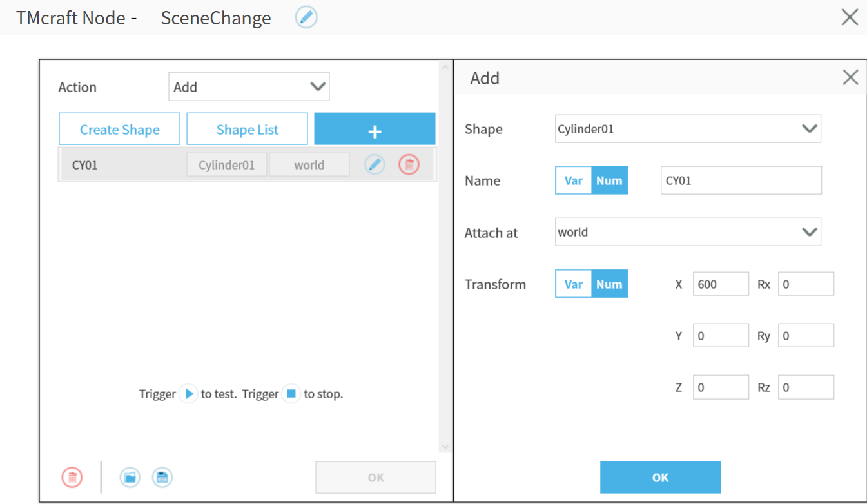Viewport: 867px width, 504px height.
Task: Open the Action dropdown showing Add
Action: point(249,87)
